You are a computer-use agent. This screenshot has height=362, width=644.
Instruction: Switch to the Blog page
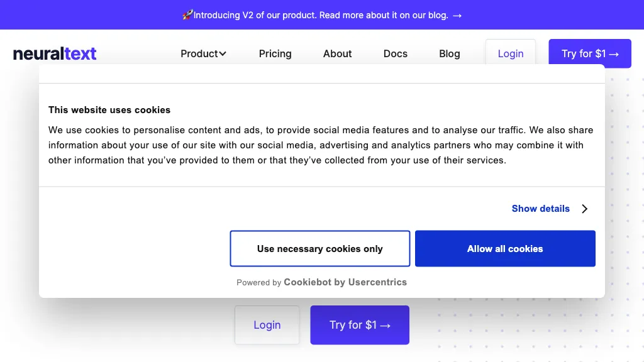[x=449, y=53]
